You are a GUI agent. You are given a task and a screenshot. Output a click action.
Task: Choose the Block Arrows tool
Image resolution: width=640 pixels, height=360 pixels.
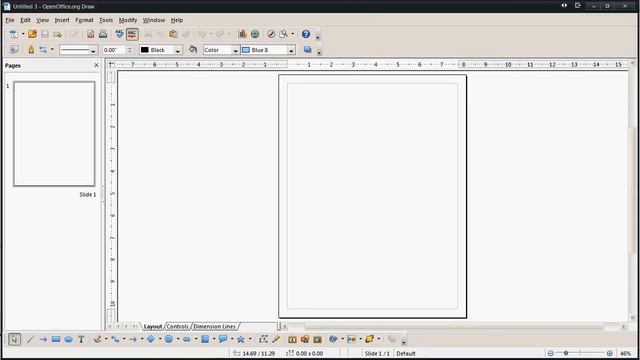[187, 339]
